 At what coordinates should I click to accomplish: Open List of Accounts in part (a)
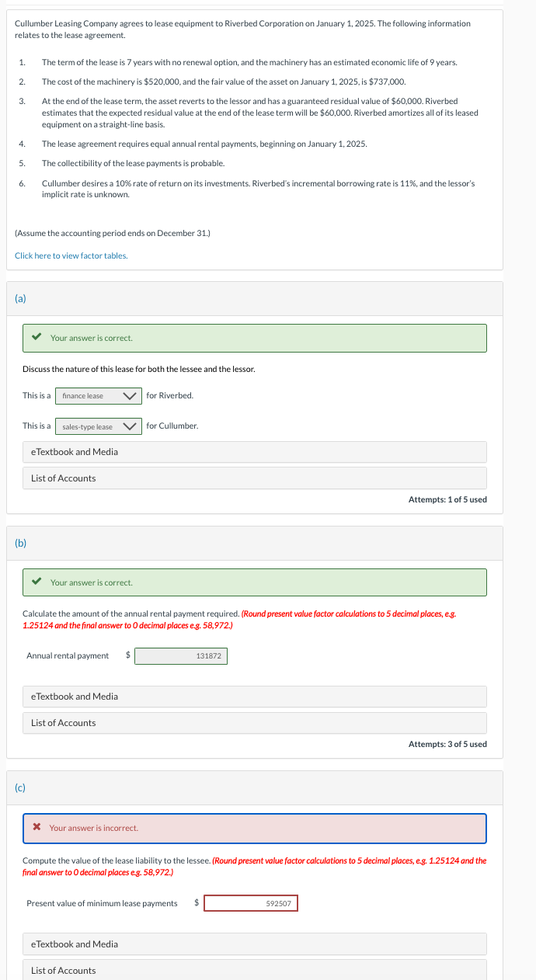254,478
